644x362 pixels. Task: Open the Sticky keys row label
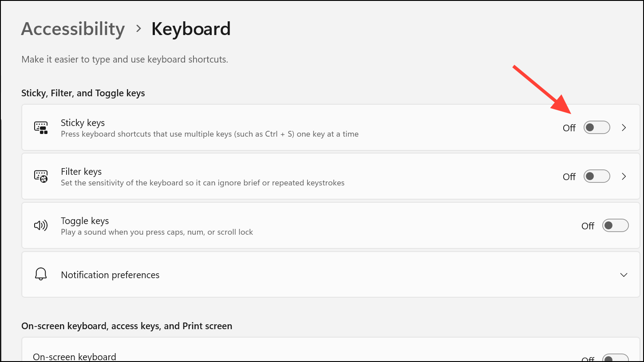coord(83,123)
